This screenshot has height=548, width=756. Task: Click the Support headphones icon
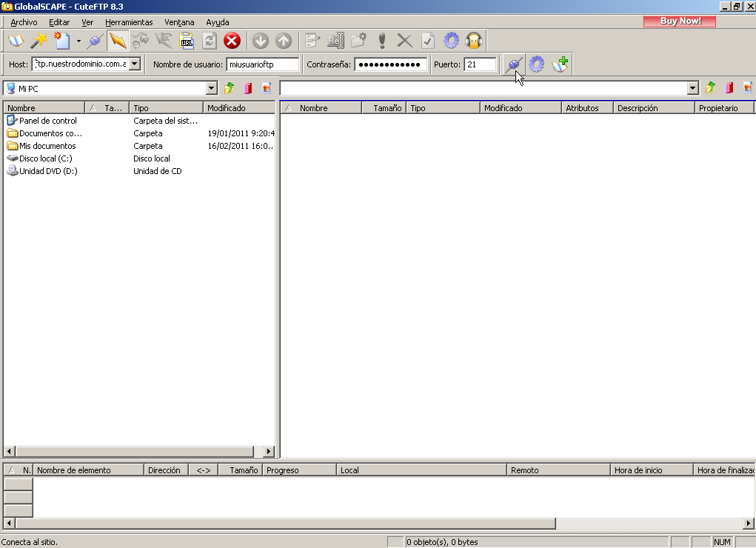pos(474,41)
